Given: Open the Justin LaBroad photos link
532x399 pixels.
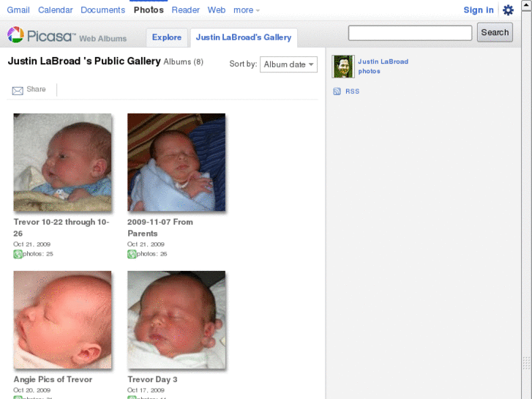Looking at the screenshot, I should click(x=383, y=66).
